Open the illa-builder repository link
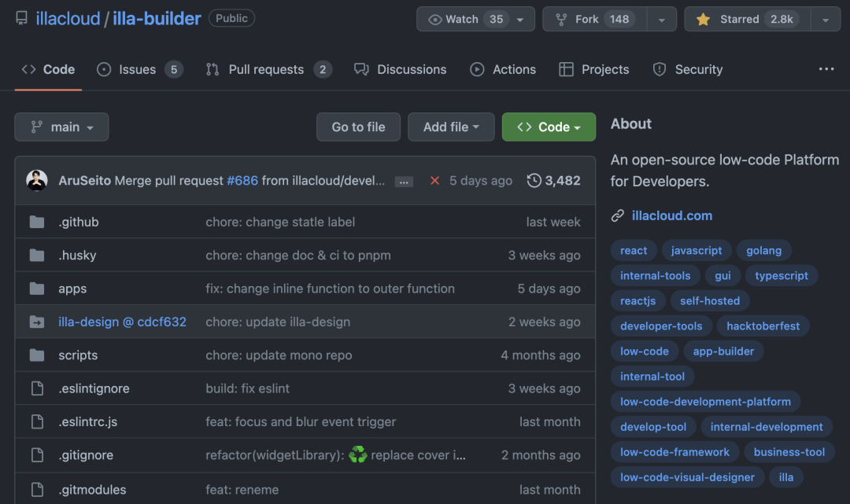Viewport: 850px width, 504px height. tap(157, 18)
